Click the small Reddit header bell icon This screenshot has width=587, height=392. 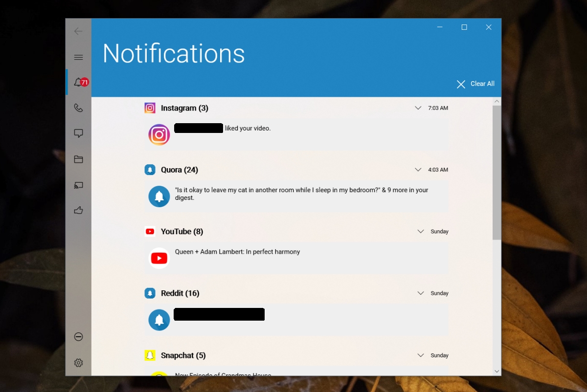pos(150,293)
